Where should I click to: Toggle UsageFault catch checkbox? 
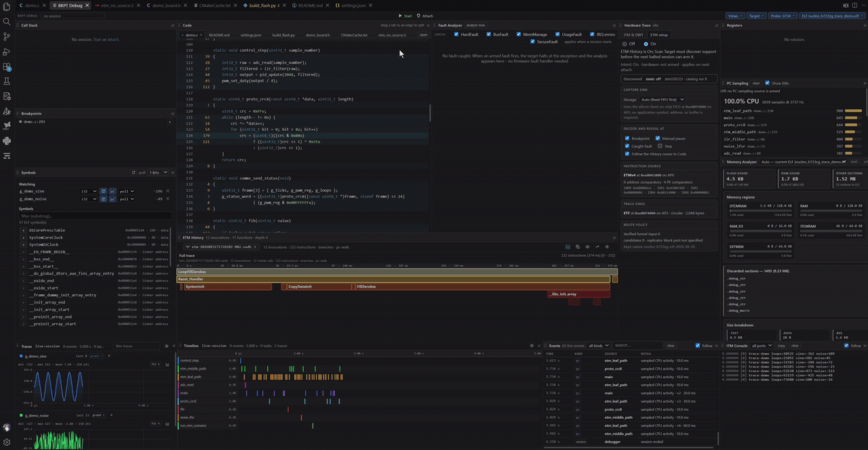point(557,35)
